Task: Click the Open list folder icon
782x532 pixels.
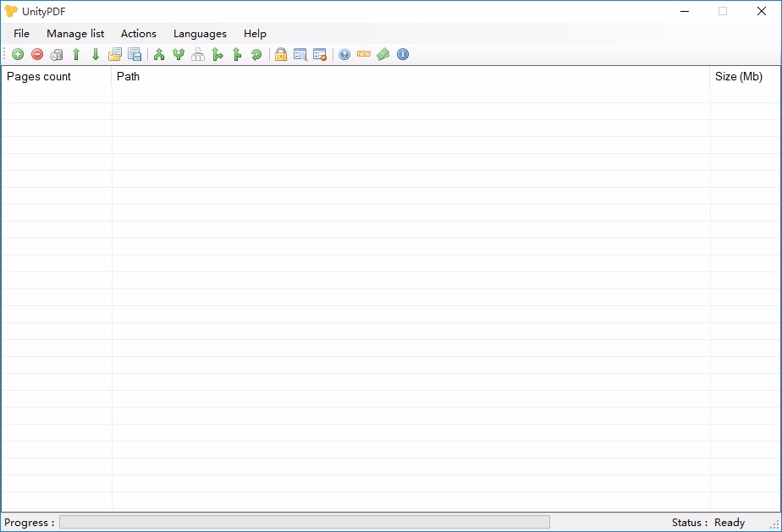Action: pyautogui.click(x=115, y=54)
